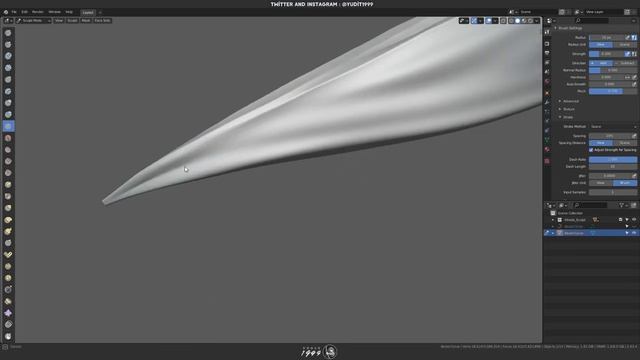Hide the selected outliner object with eye icon
Viewport: 640px width, 360px height.
(x=634, y=233)
